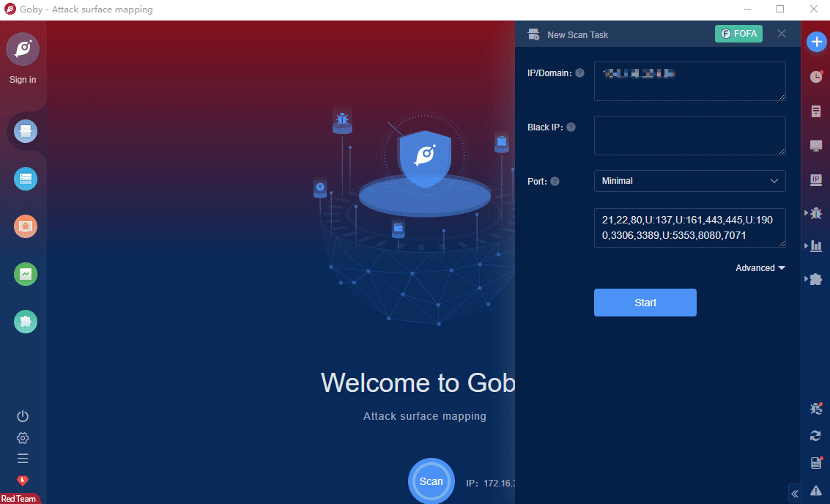Open the hamburger menu icon in left sidebar
The image size is (830, 504).
[23, 459]
